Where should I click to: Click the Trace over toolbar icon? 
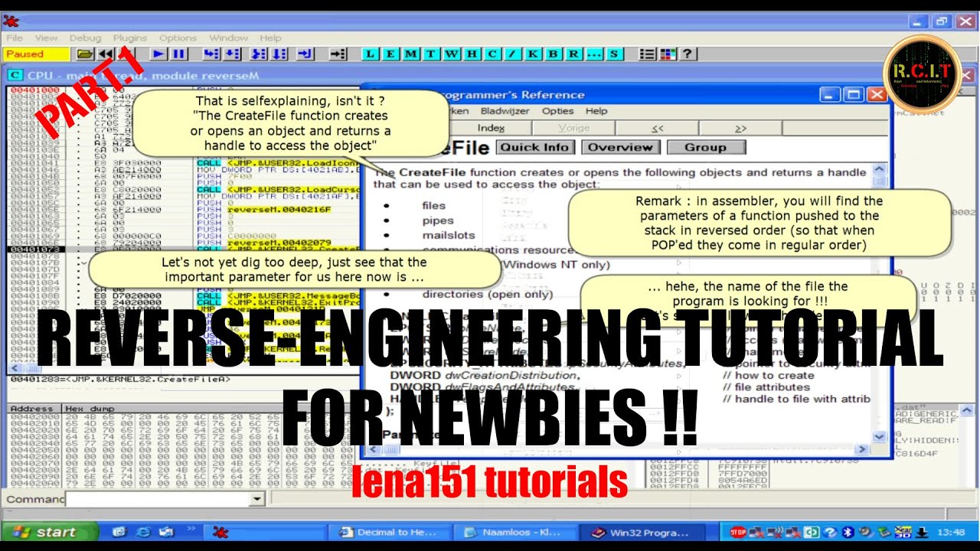coord(279,54)
